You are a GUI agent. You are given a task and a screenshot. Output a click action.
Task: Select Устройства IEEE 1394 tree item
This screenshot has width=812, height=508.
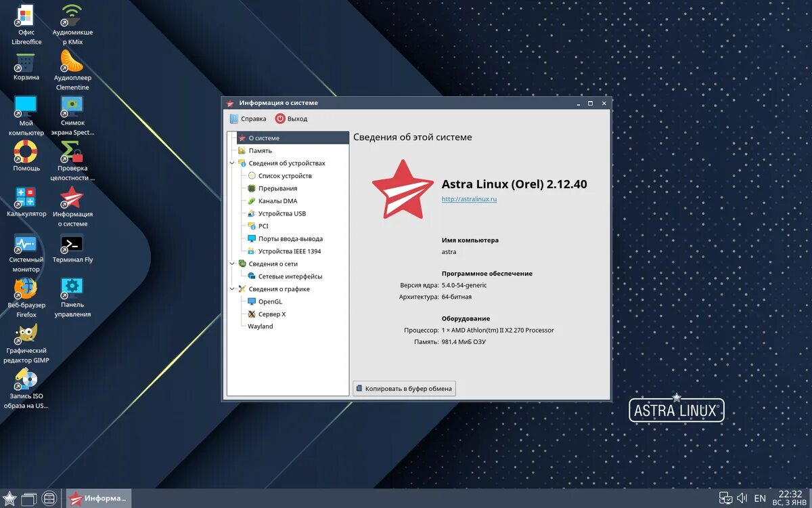(x=290, y=251)
